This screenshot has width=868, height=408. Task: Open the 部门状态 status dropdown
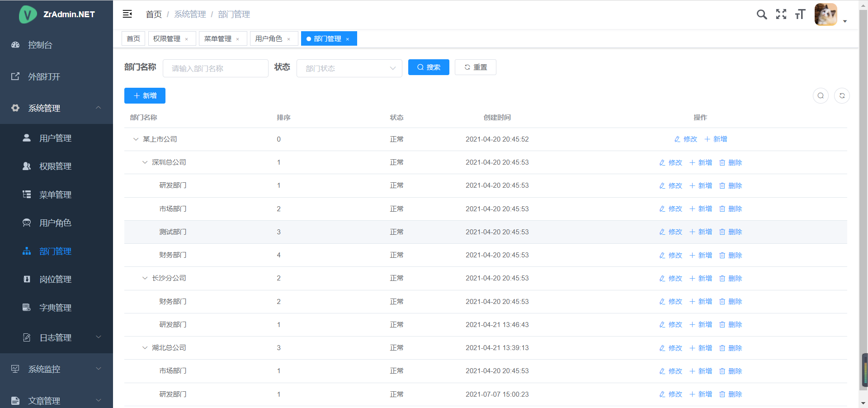349,68
